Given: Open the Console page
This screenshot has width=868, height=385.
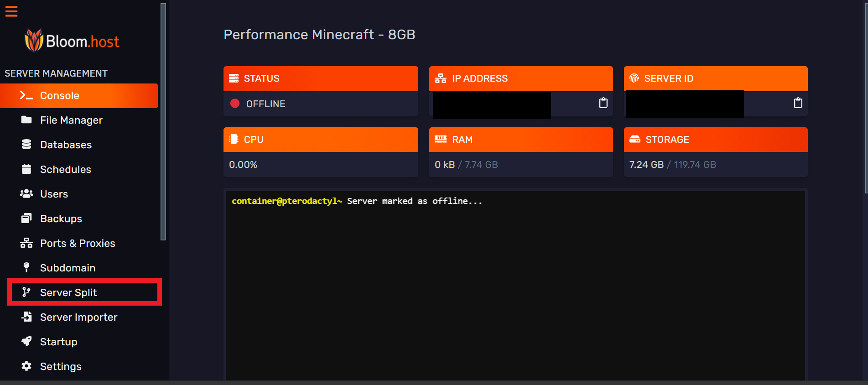Looking at the screenshot, I should 59,96.
